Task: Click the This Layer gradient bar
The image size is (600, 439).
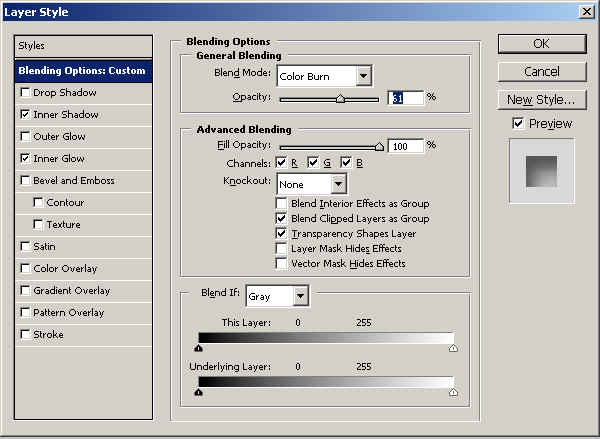Action: (x=326, y=338)
